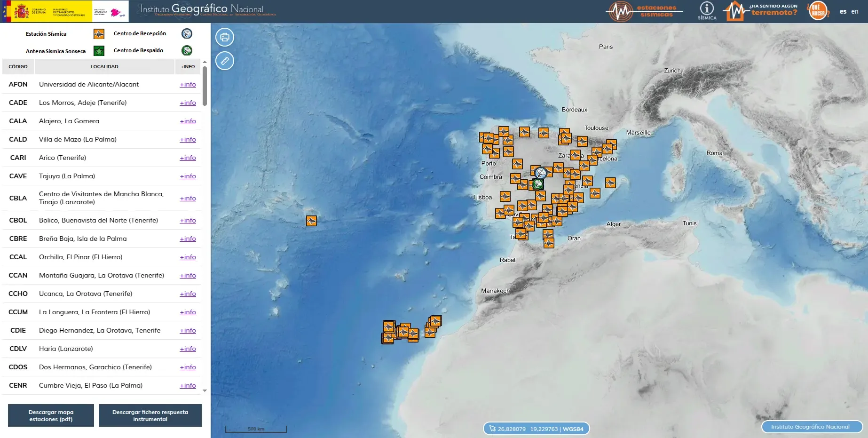868x438 pixels.
Task: Open +info for CALD station
Action: [188, 140]
